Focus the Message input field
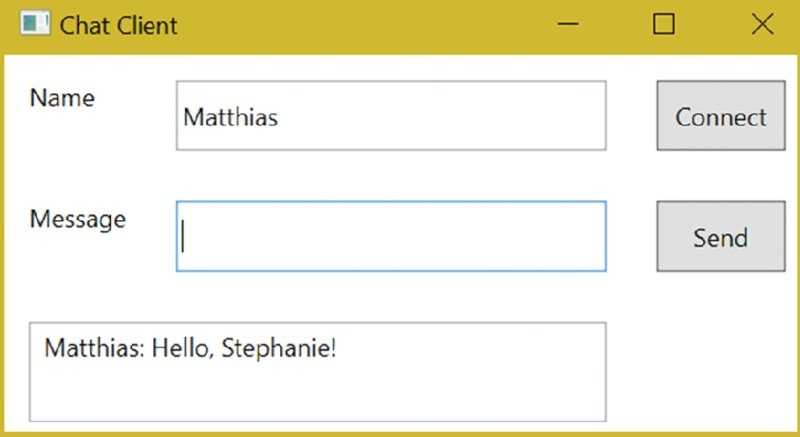Viewport: 800px width, 437px height. [391, 236]
